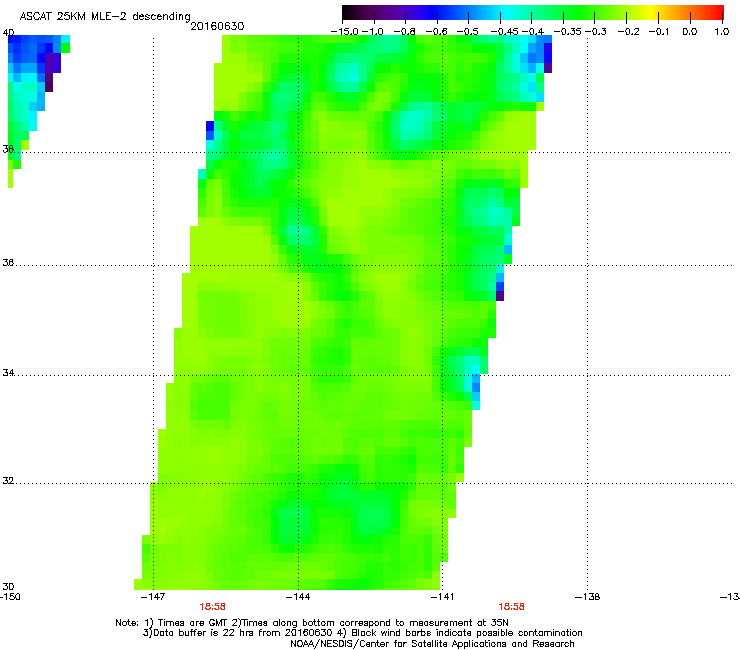This screenshot has width=740, height=650.
Task: Click longitude axis label -141
Action: pos(442,597)
